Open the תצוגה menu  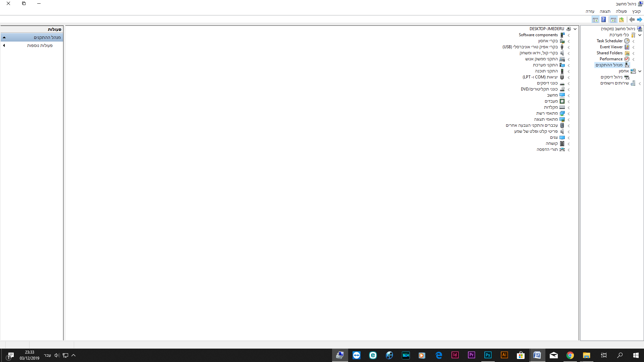tap(605, 11)
